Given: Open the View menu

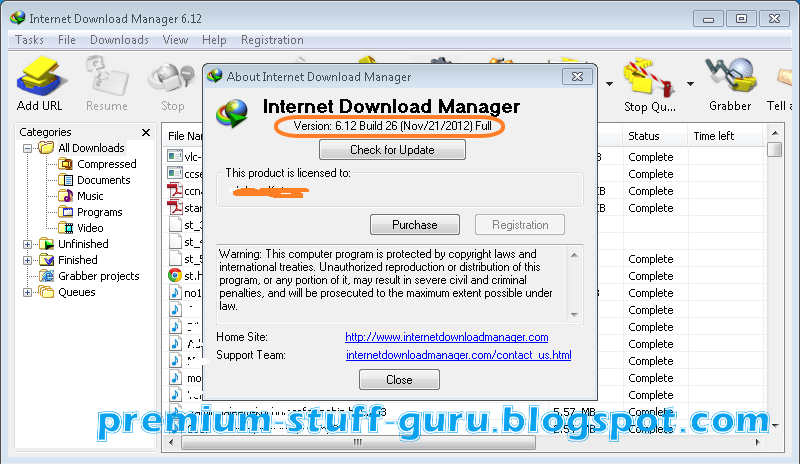Looking at the screenshot, I should [175, 40].
